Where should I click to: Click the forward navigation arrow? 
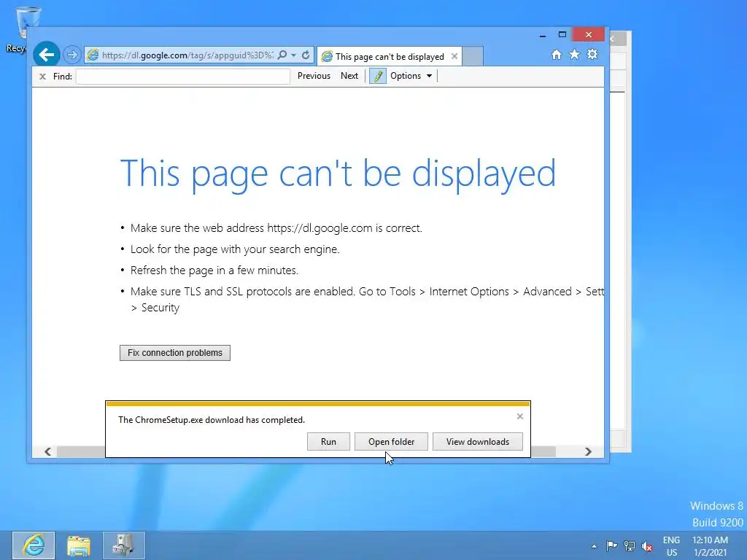(72, 55)
